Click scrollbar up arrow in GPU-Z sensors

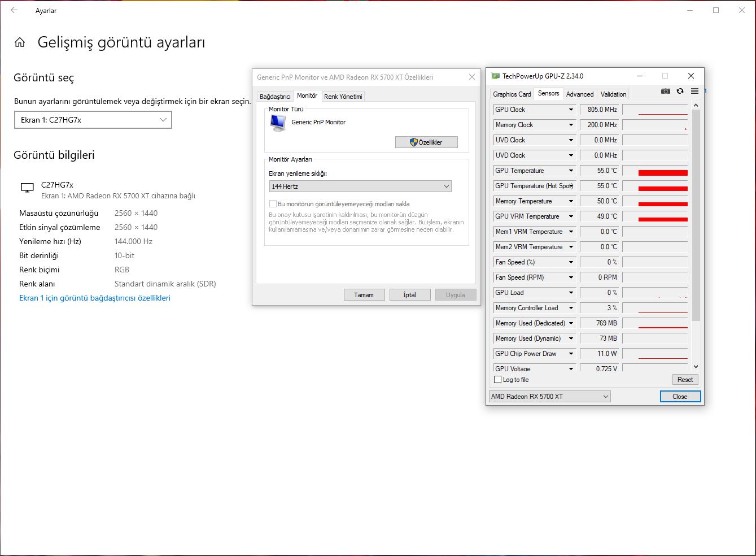[696, 105]
